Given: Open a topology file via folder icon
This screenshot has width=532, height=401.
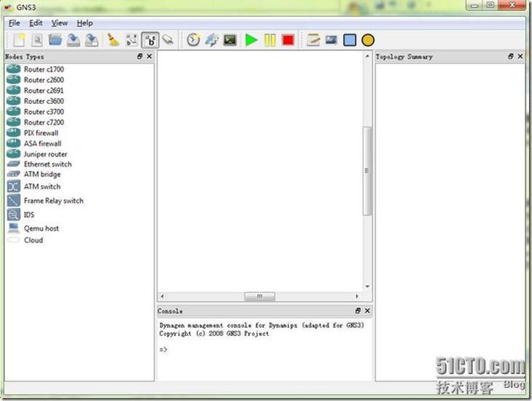Looking at the screenshot, I should pyautogui.click(x=55, y=39).
